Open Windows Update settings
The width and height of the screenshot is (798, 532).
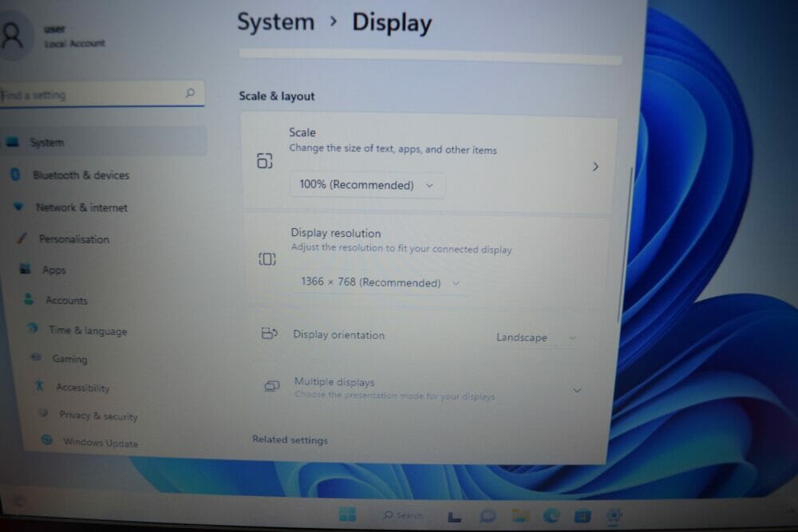tap(101, 443)
